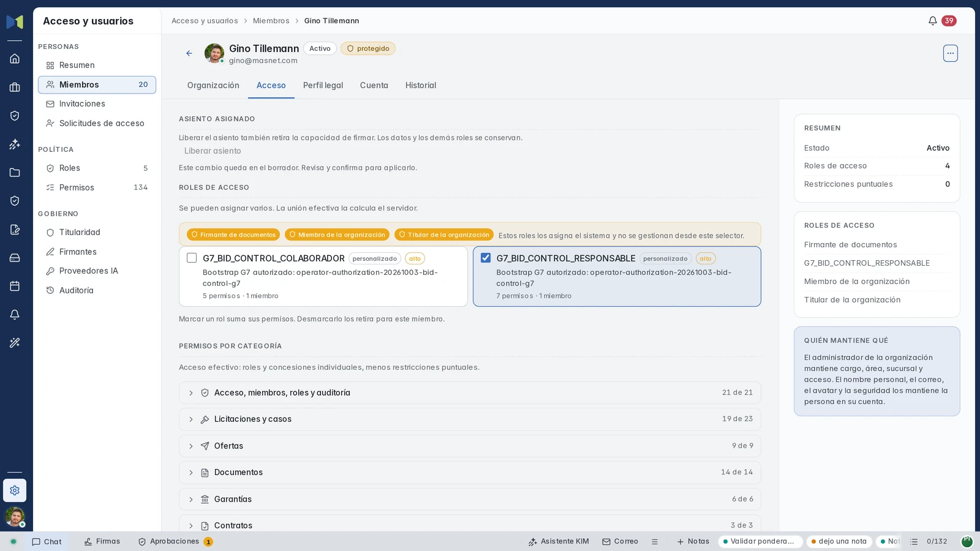Open Invitaciones in the sidebar

(x=97, y=104)
